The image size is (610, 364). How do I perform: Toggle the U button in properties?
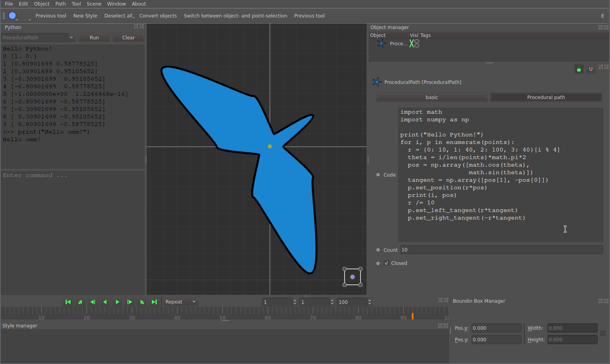click(591, 69)
